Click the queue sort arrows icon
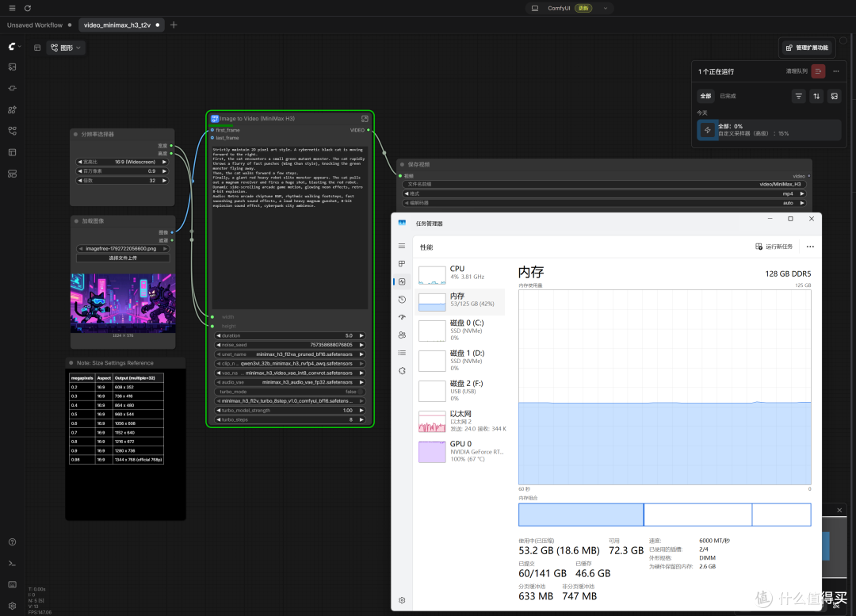Image resolution: width=856 pixels, height=616 pixels. point(816,96)
